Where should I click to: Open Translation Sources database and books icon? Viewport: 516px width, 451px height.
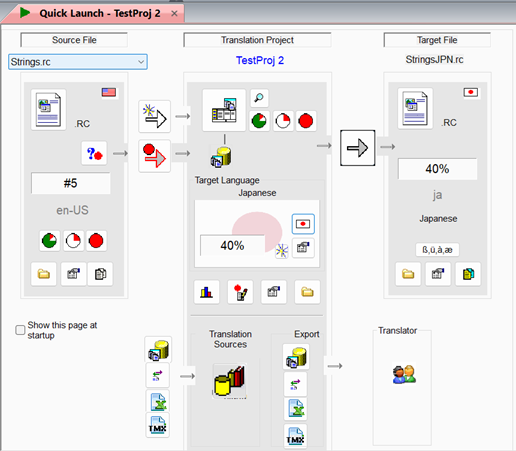coord(230,381)
